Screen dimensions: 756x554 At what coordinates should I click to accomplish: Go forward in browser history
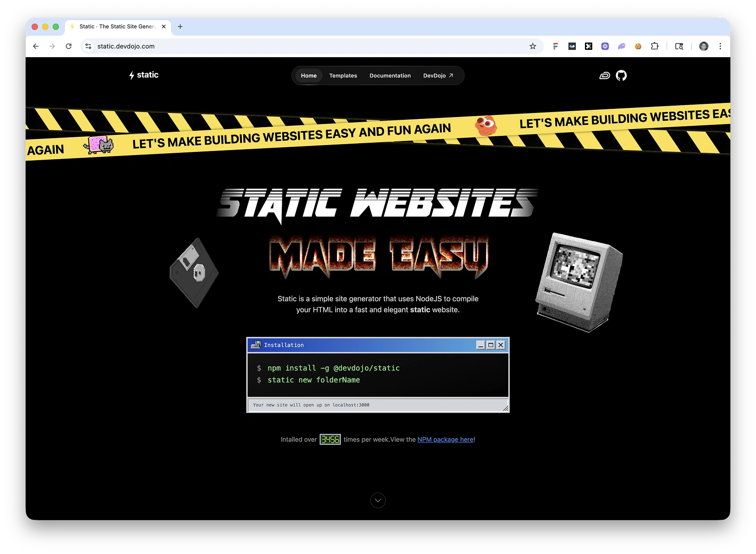(x=52, y=46)
